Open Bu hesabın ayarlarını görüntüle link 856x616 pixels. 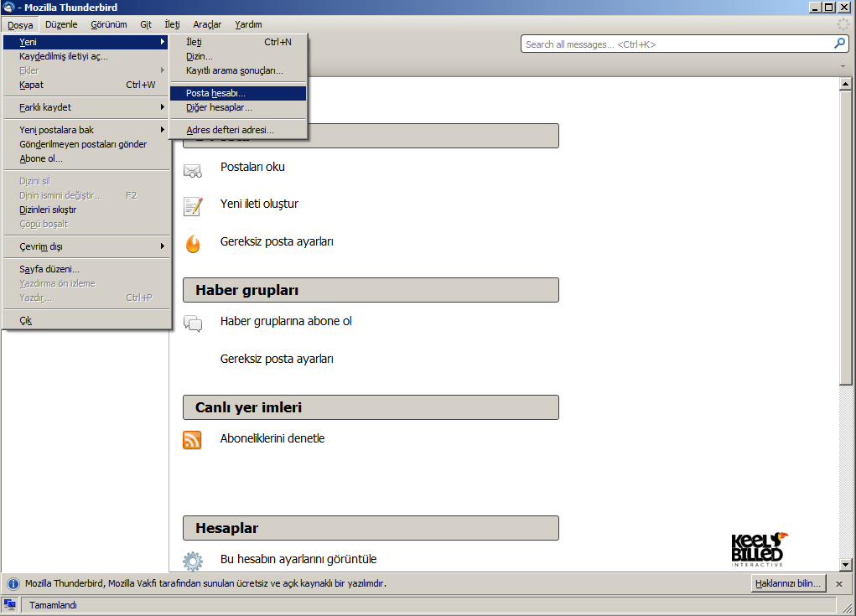coord(298,559)
